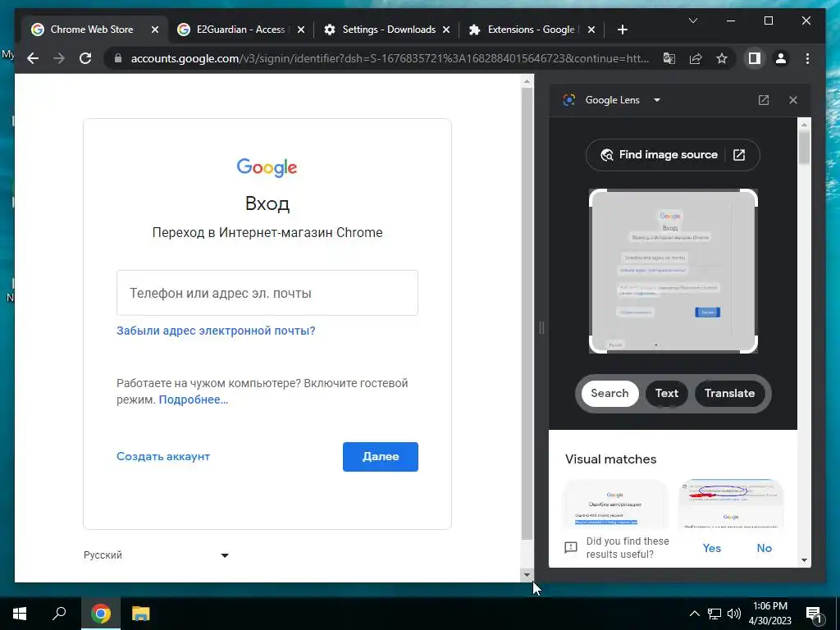Open the Chrome profile icon
Viewport: 840px width, 630px height.
pyautogui.click(x=781, y=58)
